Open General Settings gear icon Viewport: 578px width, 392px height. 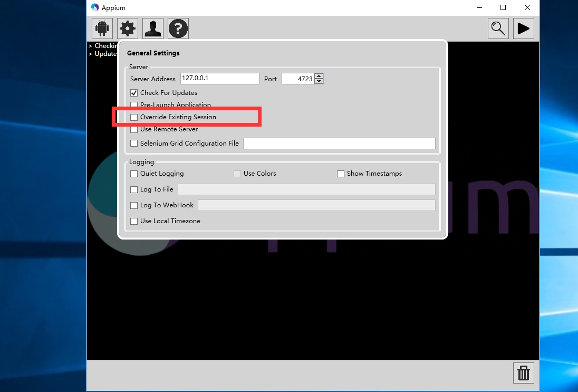(128, 28)
